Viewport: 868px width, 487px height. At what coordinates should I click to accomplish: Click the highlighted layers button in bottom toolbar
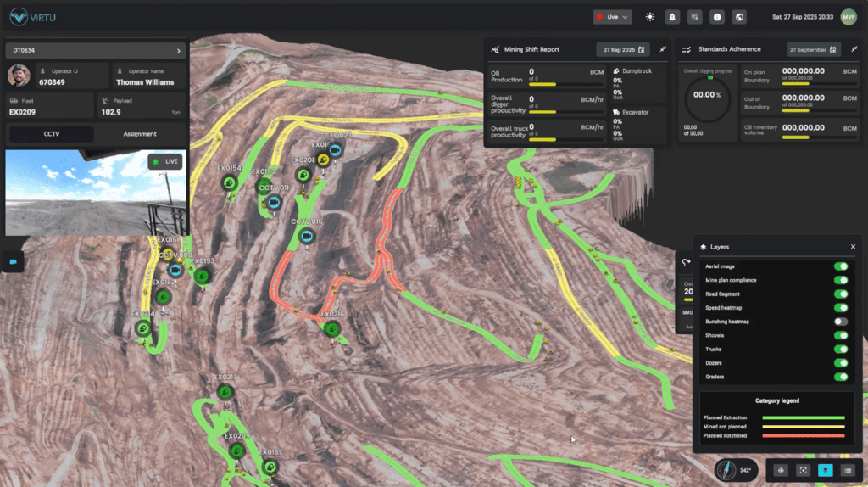(x=825, y=470)
